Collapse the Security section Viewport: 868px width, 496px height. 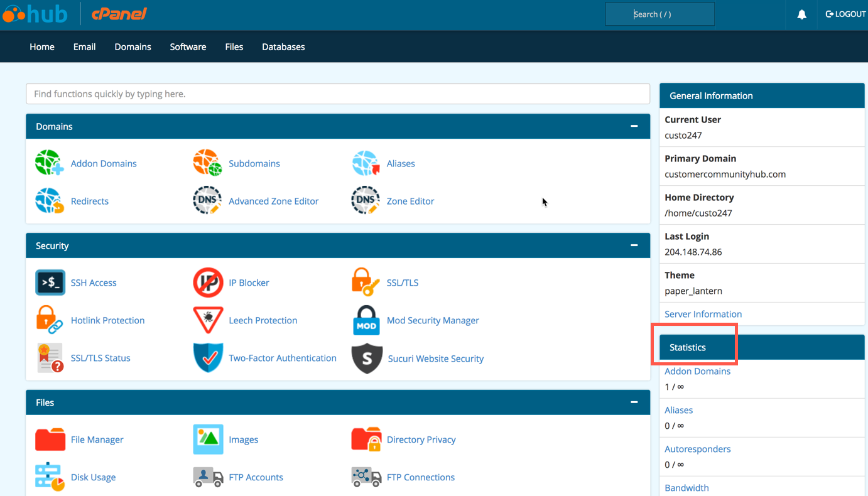point(634,245)
